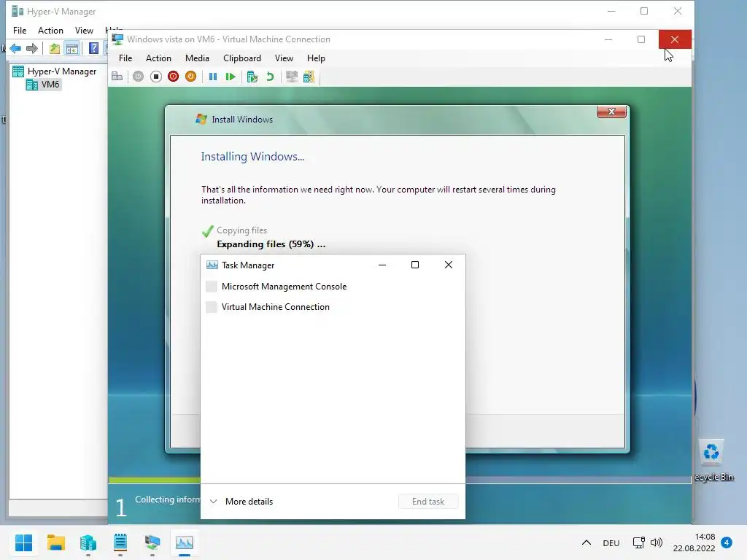Open Hyper-V Manager taskbar icon
747x560 pixels.
tap(88, 542)
